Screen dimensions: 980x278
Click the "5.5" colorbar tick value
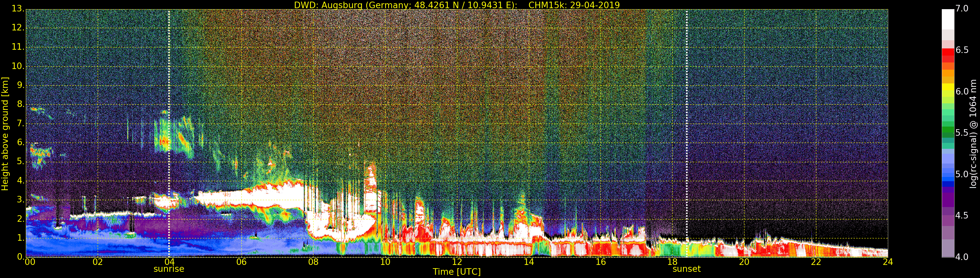click(x=962, y=132)
